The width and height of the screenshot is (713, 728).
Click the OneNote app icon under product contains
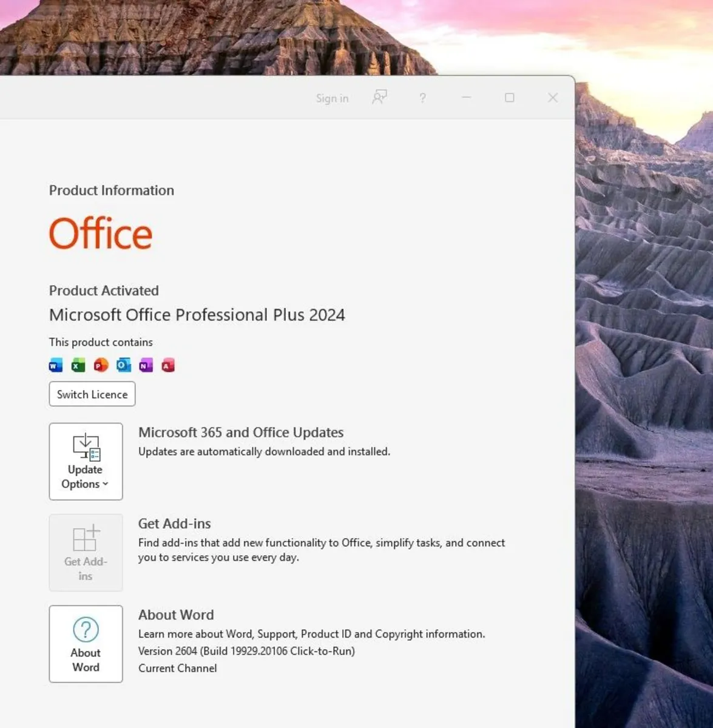[x=146, y=365]
